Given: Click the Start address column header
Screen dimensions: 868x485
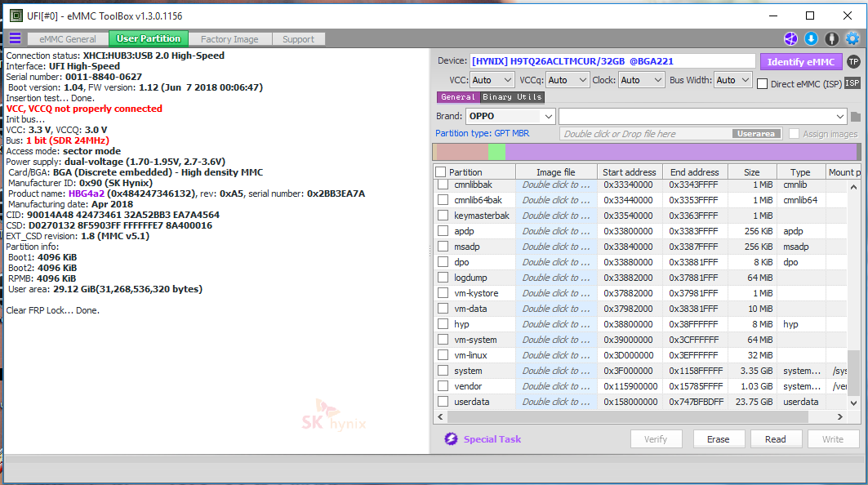Looking at the screenshot, I should coord(630,172).
